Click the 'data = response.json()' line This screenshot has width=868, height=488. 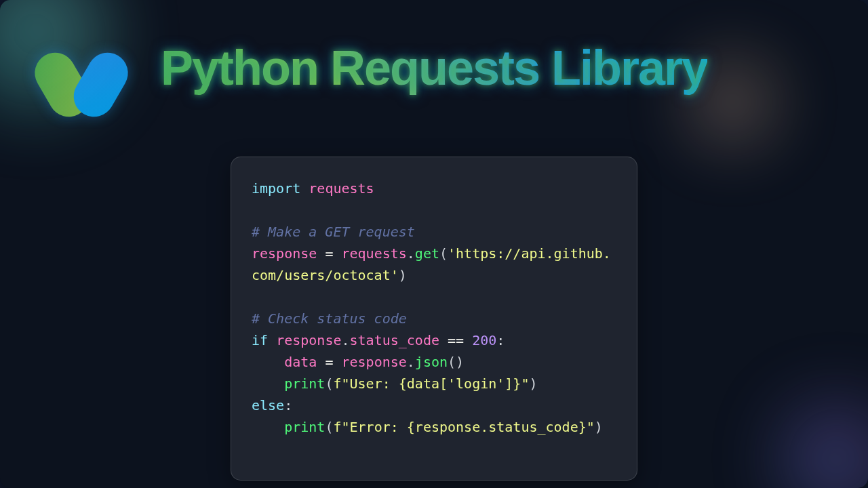pos(374,362)
